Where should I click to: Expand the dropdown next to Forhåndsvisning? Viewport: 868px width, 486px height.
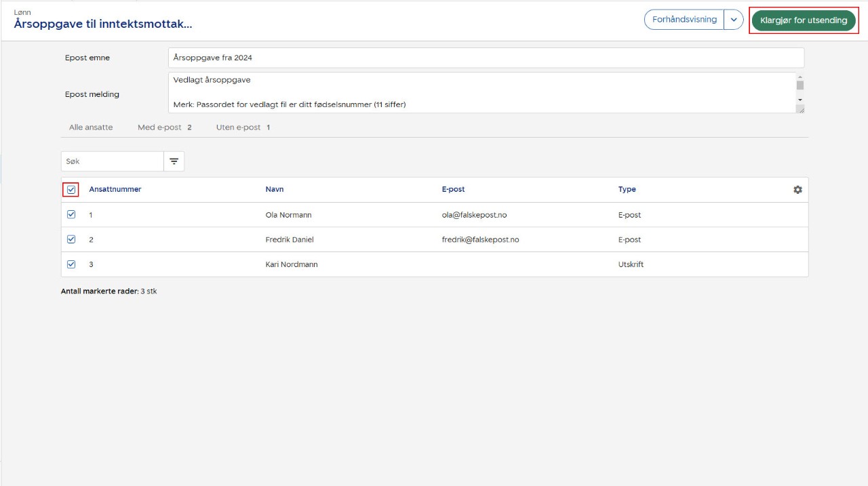coord(734,20)
